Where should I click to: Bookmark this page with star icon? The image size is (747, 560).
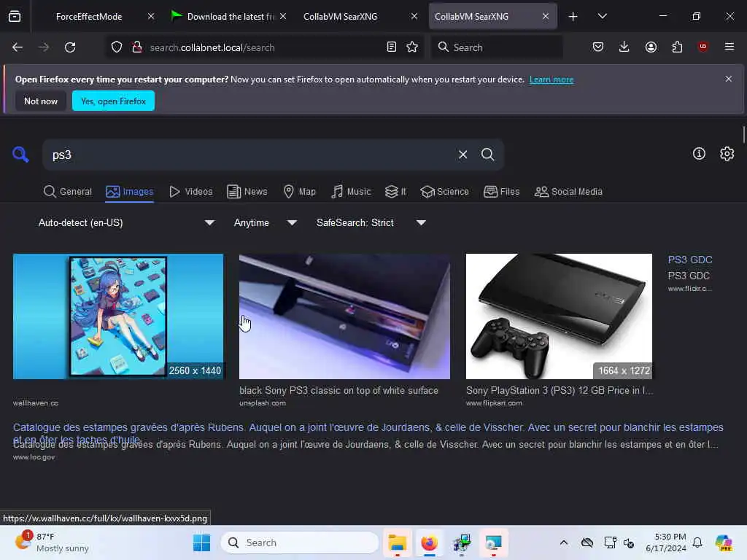(412, 47)
